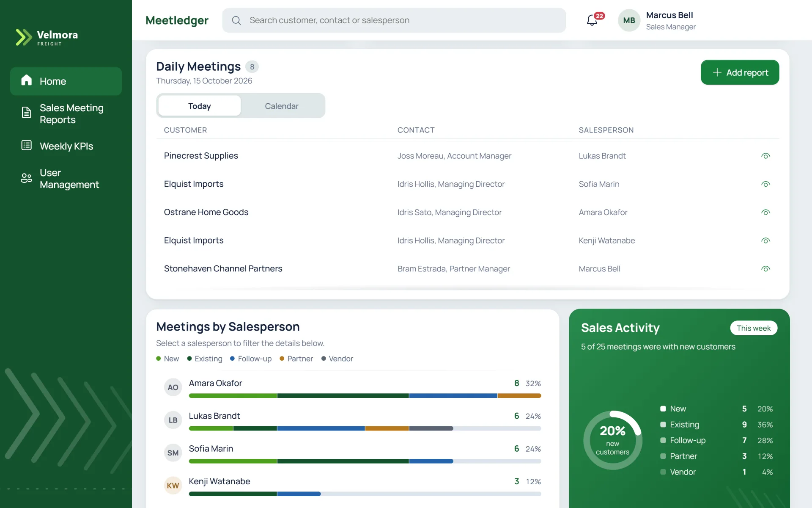Open the notifications bell
812x508 pixels.
click(592, 20)
